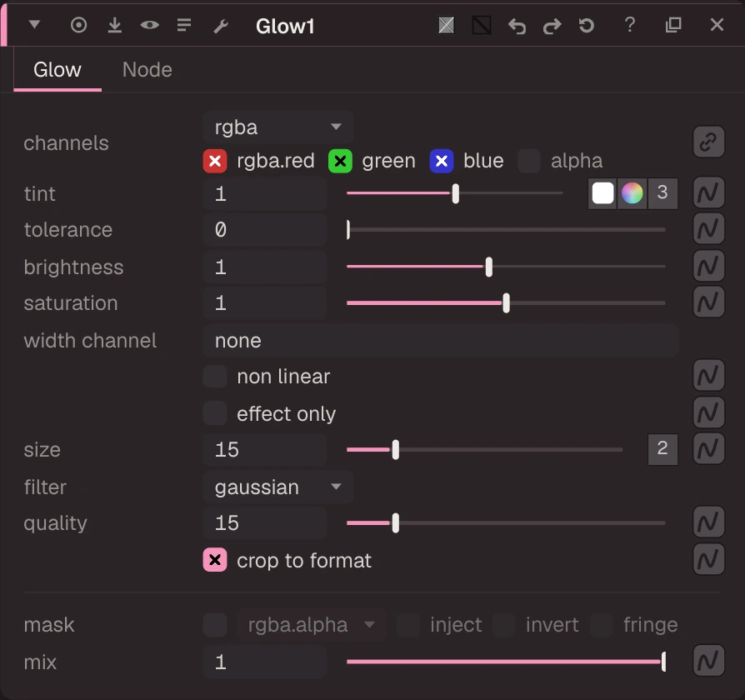Click the mix value field
The image size is (745, 700).
point(265,662)
